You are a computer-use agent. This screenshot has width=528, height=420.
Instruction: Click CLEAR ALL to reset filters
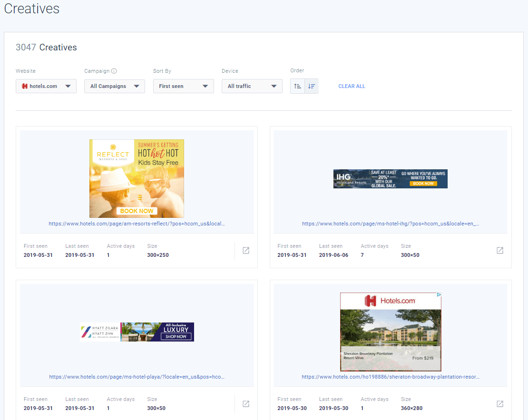[352, 86]
